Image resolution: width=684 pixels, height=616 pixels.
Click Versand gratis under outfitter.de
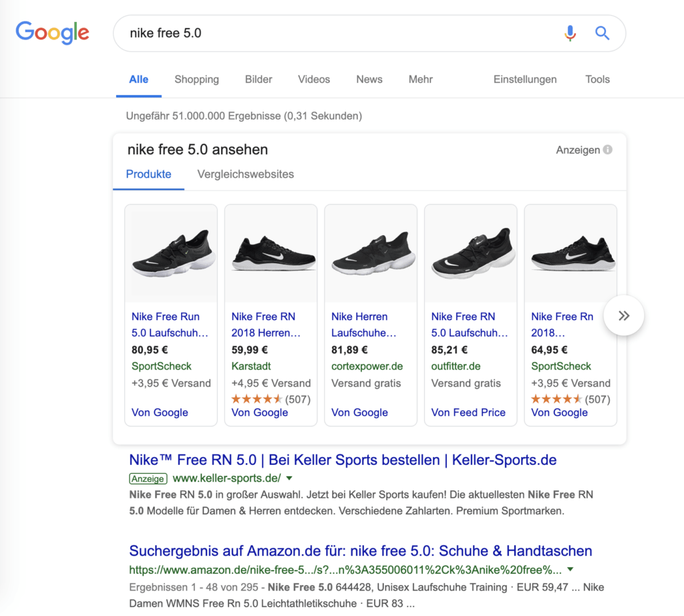click(466, 383)
